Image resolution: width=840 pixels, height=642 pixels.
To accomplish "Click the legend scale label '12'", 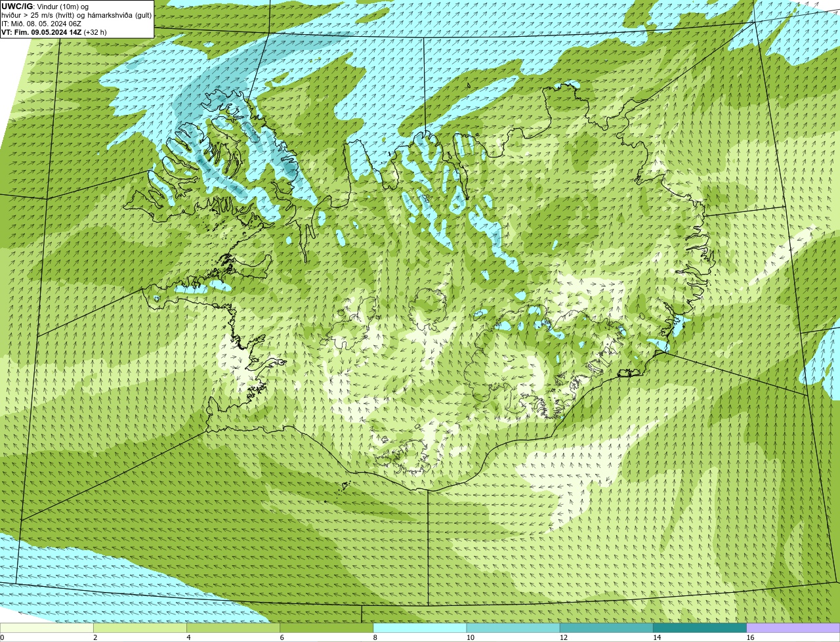I will (563, 637).
